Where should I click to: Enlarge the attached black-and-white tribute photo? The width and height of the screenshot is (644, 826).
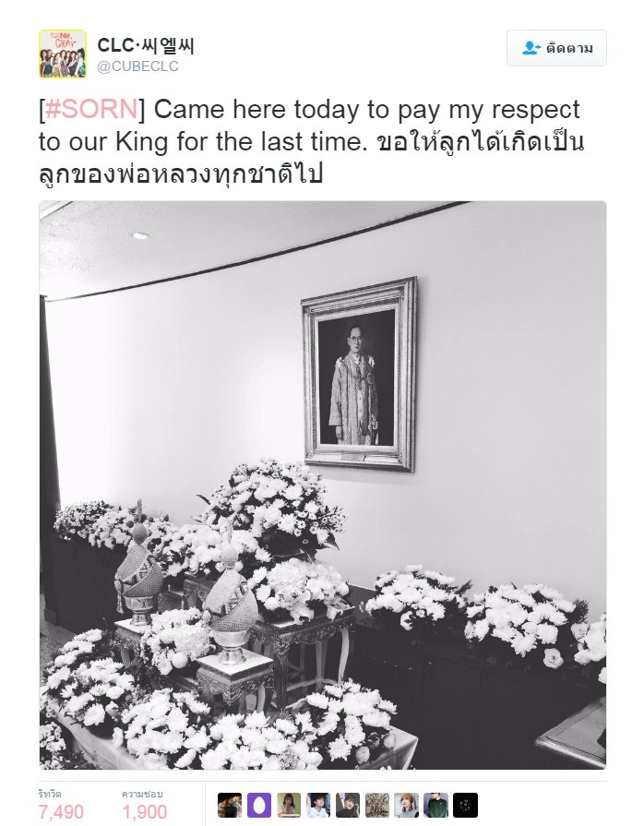pyautogui.click(x=323, y=485)
